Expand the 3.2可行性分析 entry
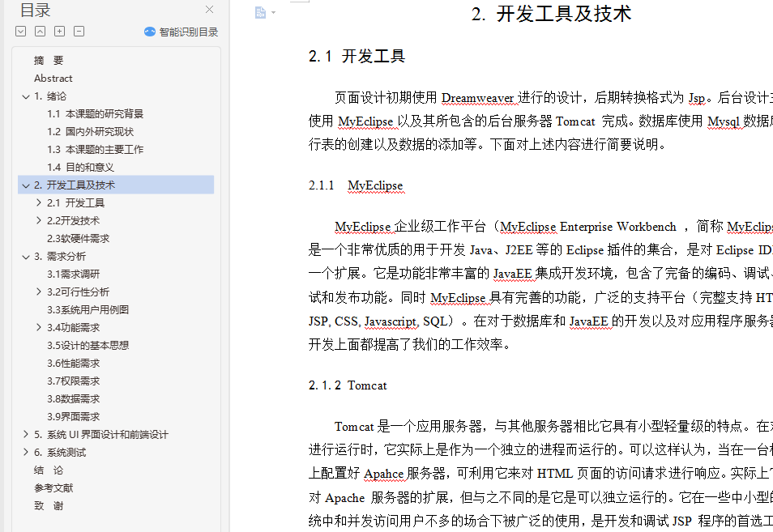 click(38, 292)
